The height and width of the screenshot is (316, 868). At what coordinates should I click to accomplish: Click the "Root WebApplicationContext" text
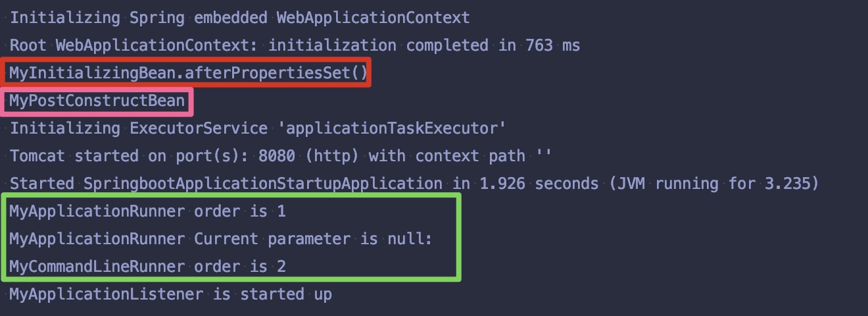tap(133, 45)
